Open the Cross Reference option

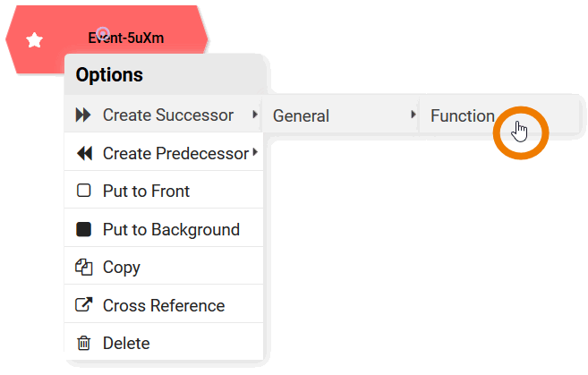click(164, 305)
